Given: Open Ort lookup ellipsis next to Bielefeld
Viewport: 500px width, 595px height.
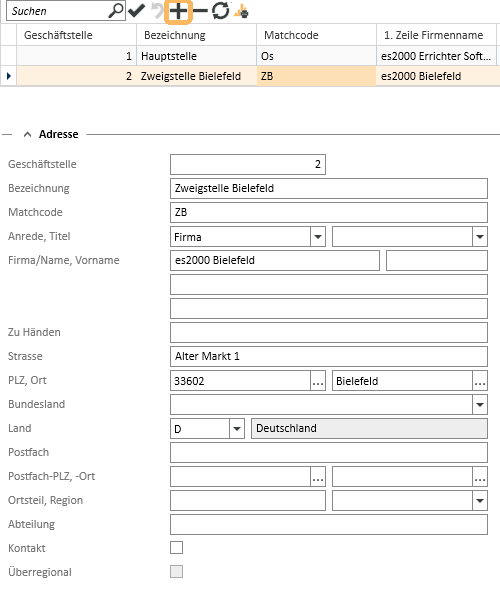Looking at the screenshot, I should point(480,381).
